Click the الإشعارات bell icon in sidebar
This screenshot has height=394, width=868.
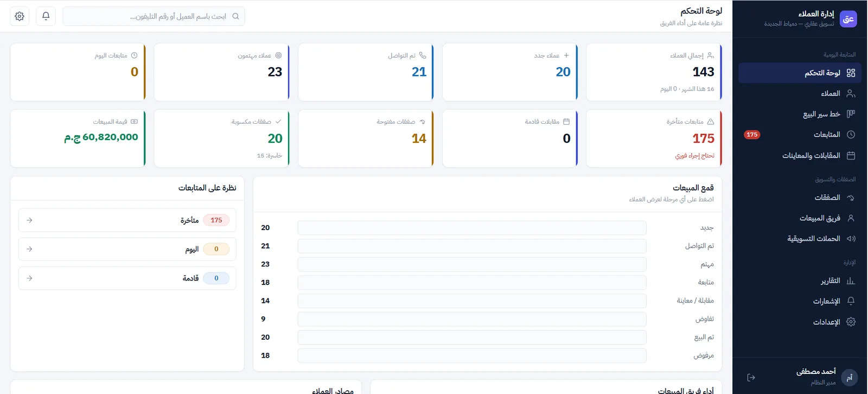[851, 301]
